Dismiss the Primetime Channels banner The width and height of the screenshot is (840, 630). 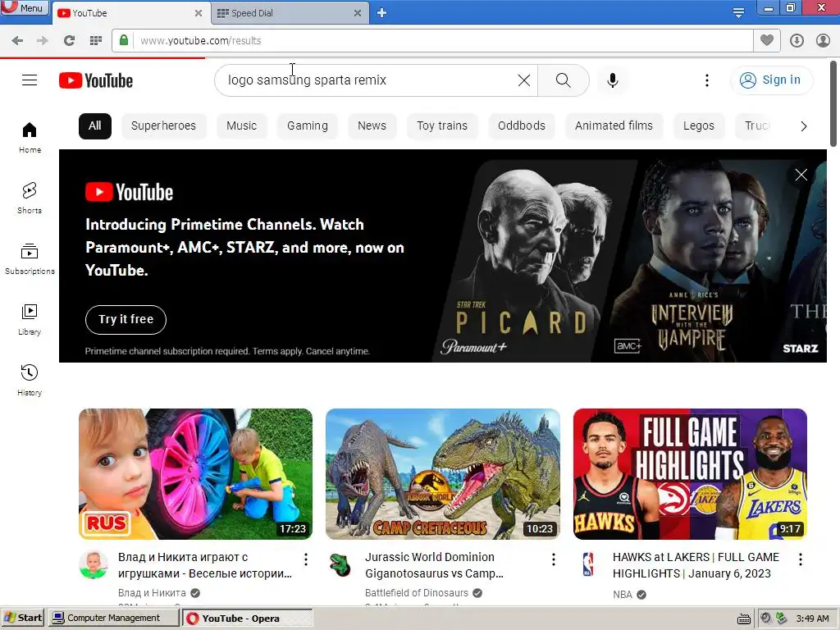point(801,175)
